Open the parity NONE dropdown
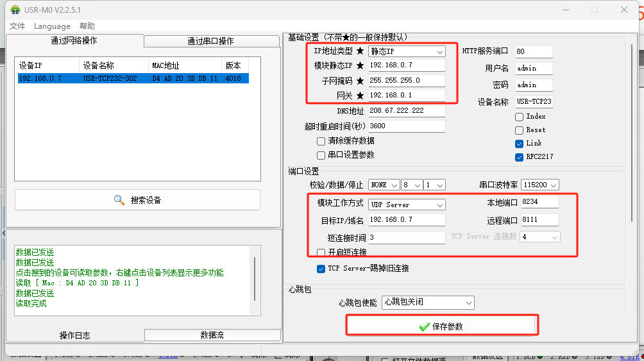Viewport: 644px width, 361px height. tap(384, 185)
